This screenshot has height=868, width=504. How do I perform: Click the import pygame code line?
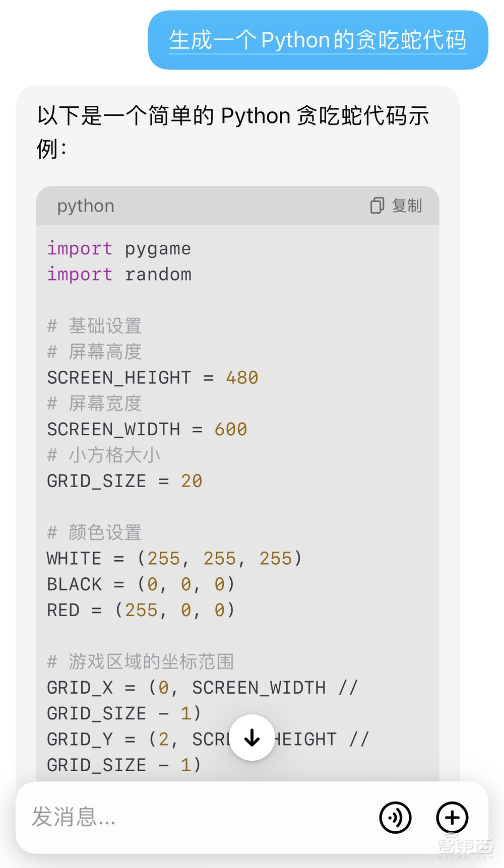click(119, 249)
